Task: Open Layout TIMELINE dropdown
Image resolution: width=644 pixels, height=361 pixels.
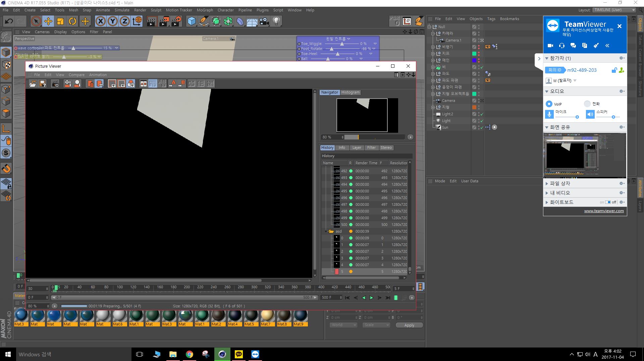Action: click(x=614, y=10)
